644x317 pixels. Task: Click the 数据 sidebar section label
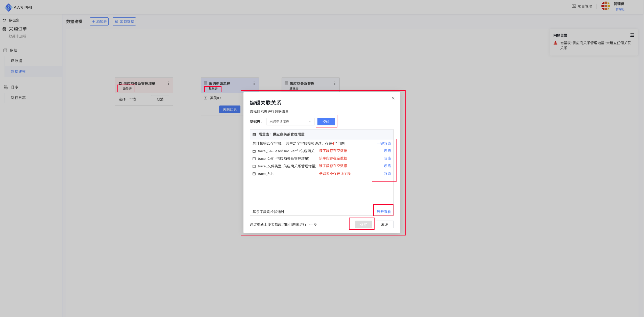14,50
